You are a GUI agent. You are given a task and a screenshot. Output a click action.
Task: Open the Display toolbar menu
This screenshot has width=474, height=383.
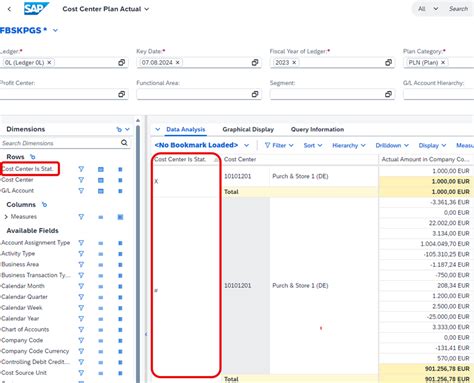[x=432, y=145]
